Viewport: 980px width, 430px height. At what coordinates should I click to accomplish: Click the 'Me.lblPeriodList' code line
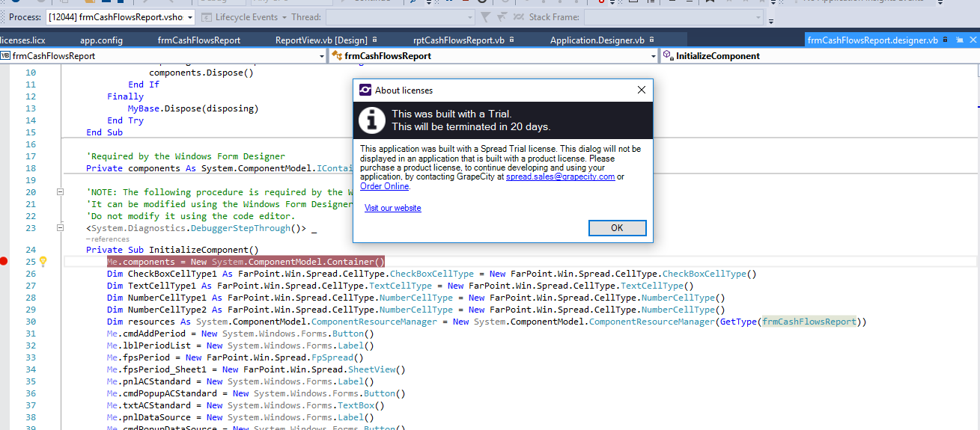click(x=240, y=345)
